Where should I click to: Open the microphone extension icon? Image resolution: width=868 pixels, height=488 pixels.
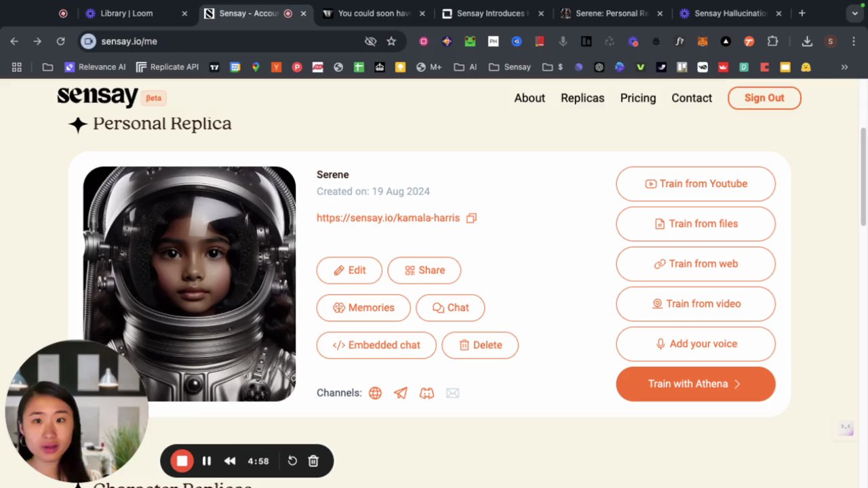pos(563,41)
